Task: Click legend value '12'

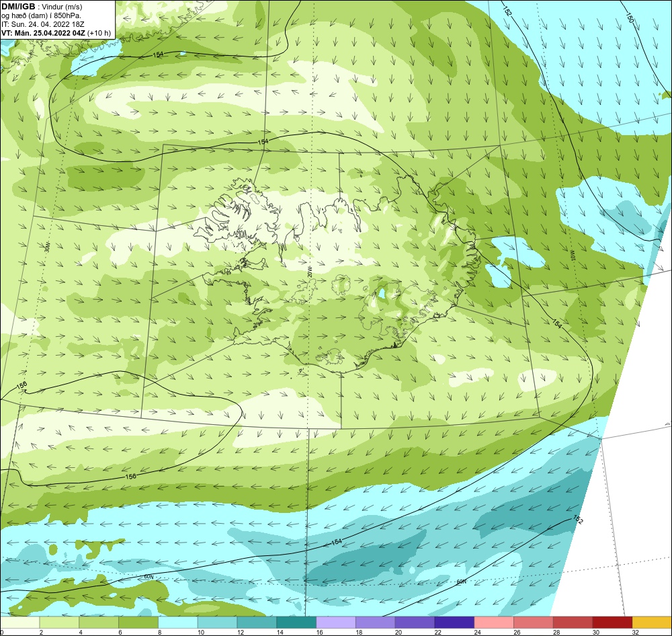Action: (241, 632)
